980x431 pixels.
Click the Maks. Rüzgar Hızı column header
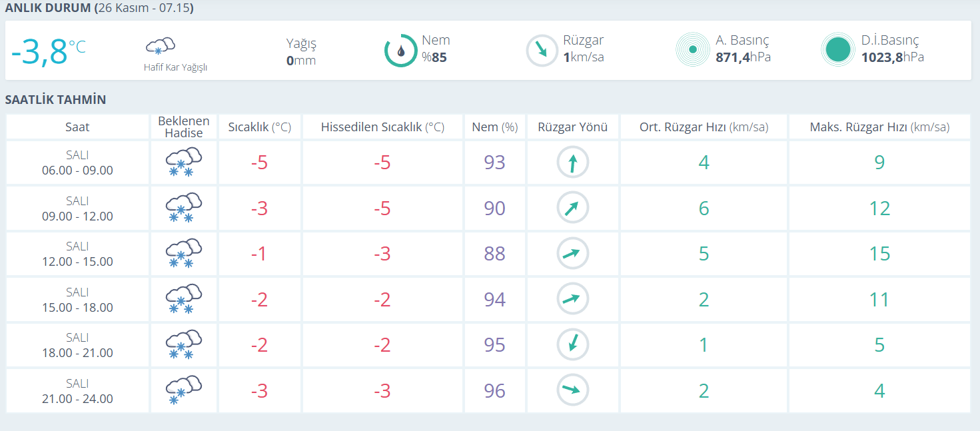(879, 127)
